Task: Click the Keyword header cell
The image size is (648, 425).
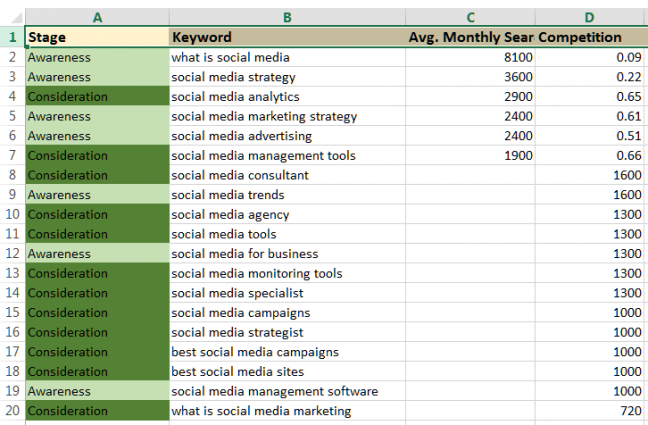Action: click(x=287, y=37)
